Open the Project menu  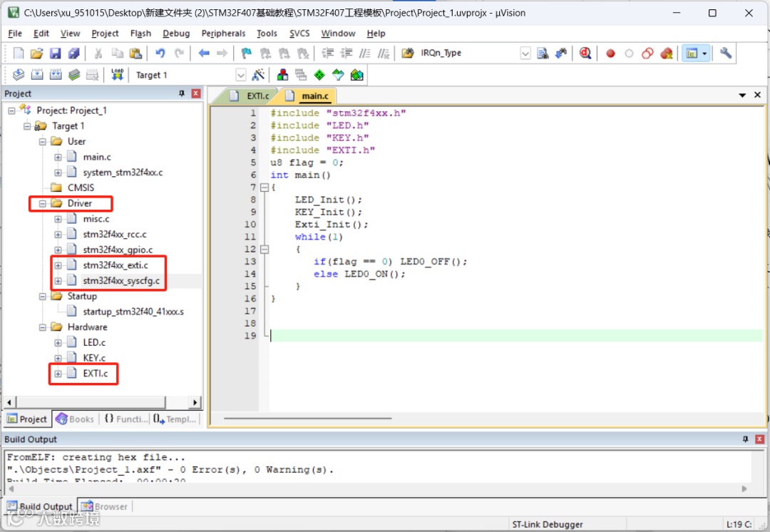105,34
